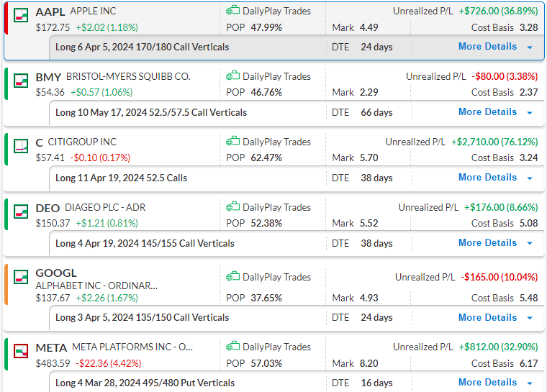Image resolution: width=547 pixels, height=392 pixels.
Task: Open More Details for AAPL
Action: coord(487,46)
